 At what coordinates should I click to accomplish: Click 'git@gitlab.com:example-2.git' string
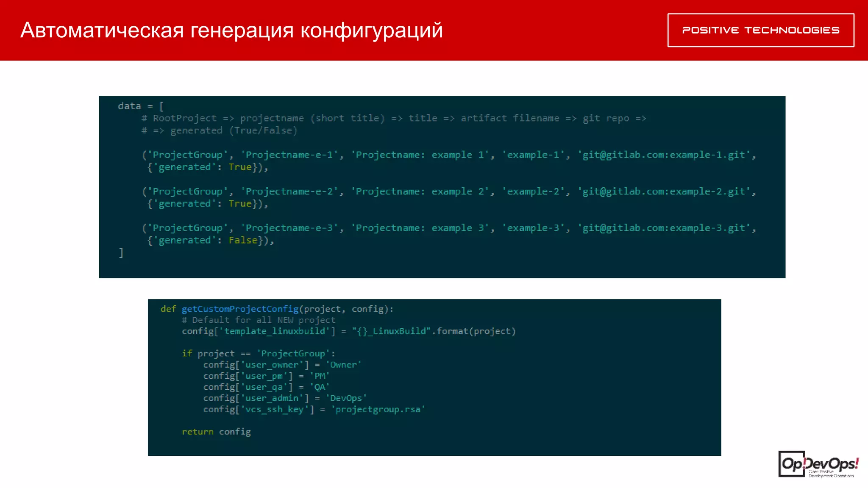pyautogui.click(x=664, y=191)
